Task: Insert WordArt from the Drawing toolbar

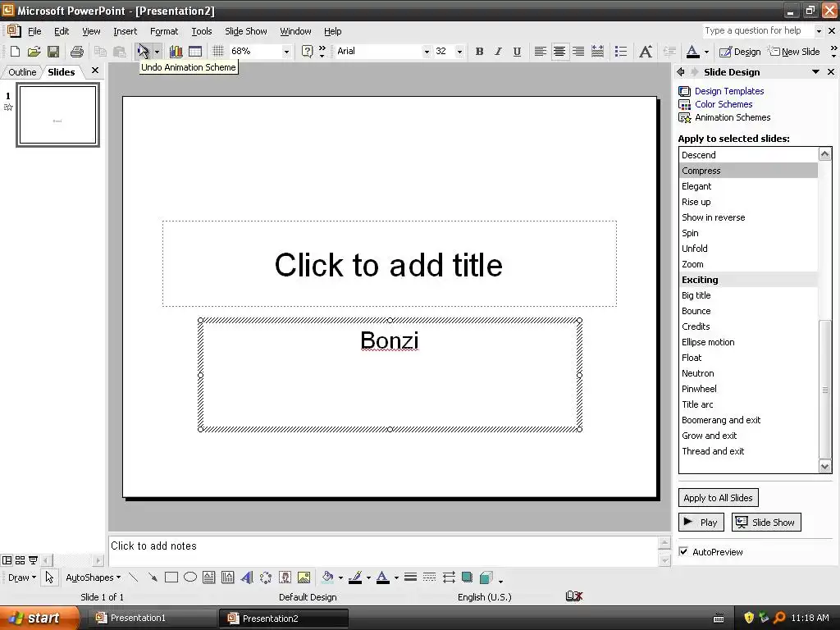Action: tap(247, 577)
